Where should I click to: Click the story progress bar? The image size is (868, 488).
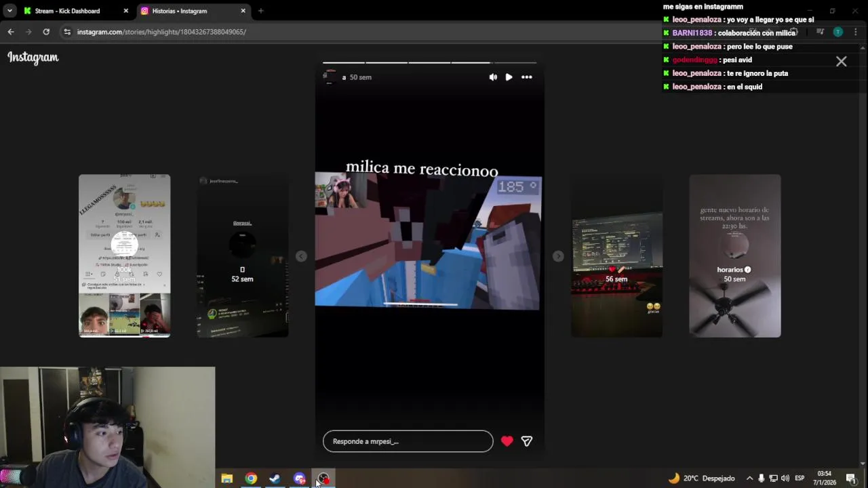pos(429,62)
